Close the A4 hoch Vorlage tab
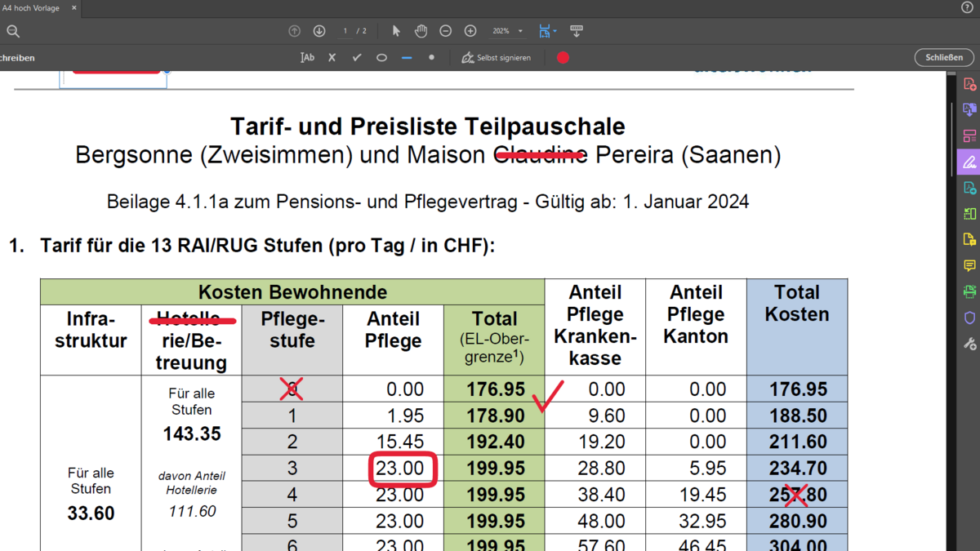Viewport: 980px width, 551px height. tap(73, 7)
